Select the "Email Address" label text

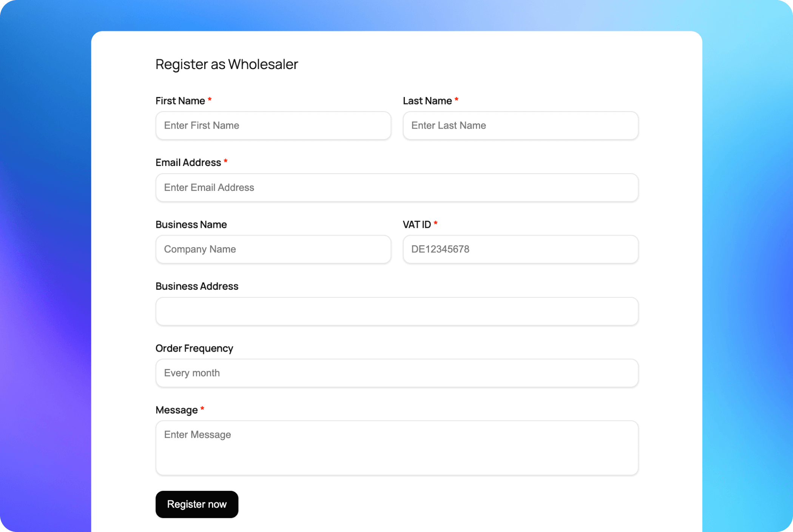pyautogui.click(x=188, y=163)
